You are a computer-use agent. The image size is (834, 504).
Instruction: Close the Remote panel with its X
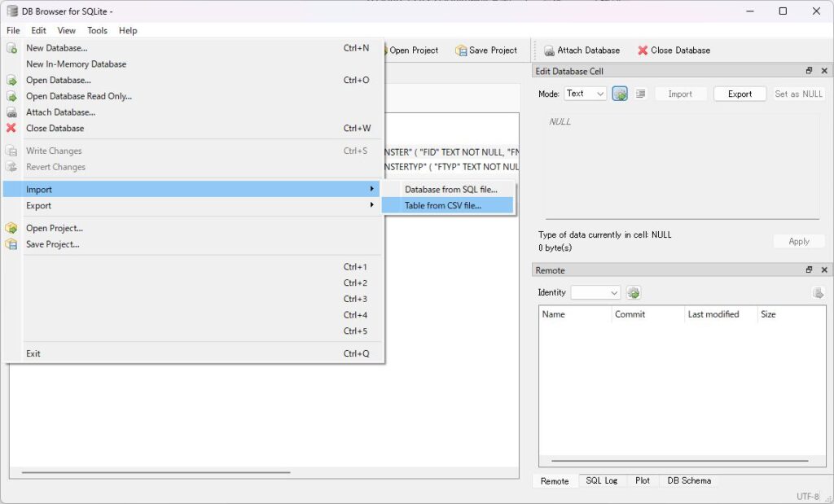[824, 270]
